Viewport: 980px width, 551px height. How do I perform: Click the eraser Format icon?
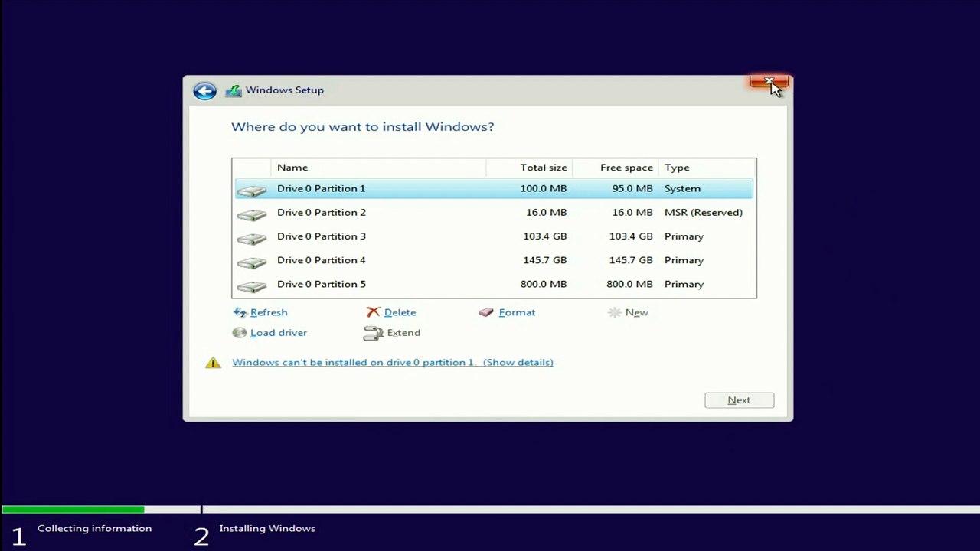486,312
